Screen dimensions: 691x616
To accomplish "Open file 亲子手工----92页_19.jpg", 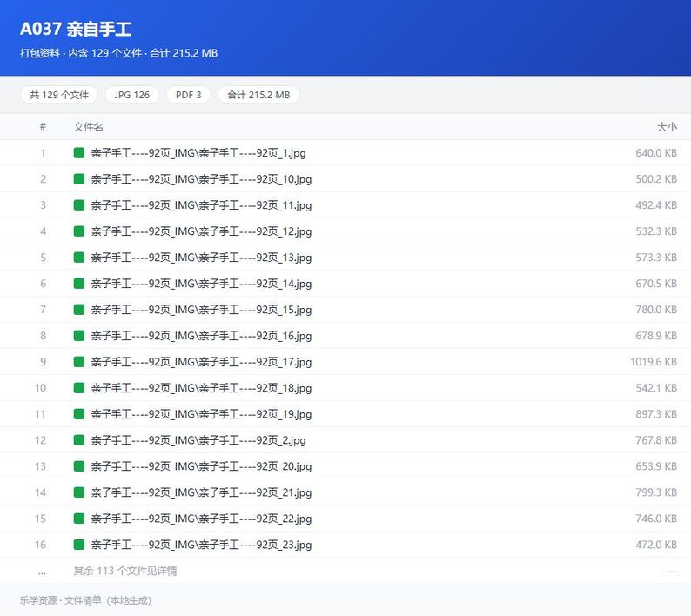I will [x=201, y=414].
